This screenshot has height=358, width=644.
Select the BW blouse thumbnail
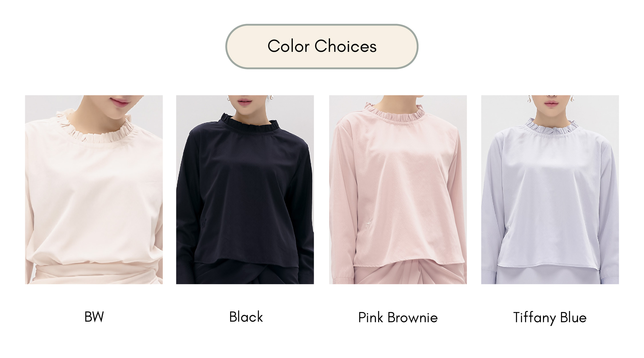click(x=94, y=190)
